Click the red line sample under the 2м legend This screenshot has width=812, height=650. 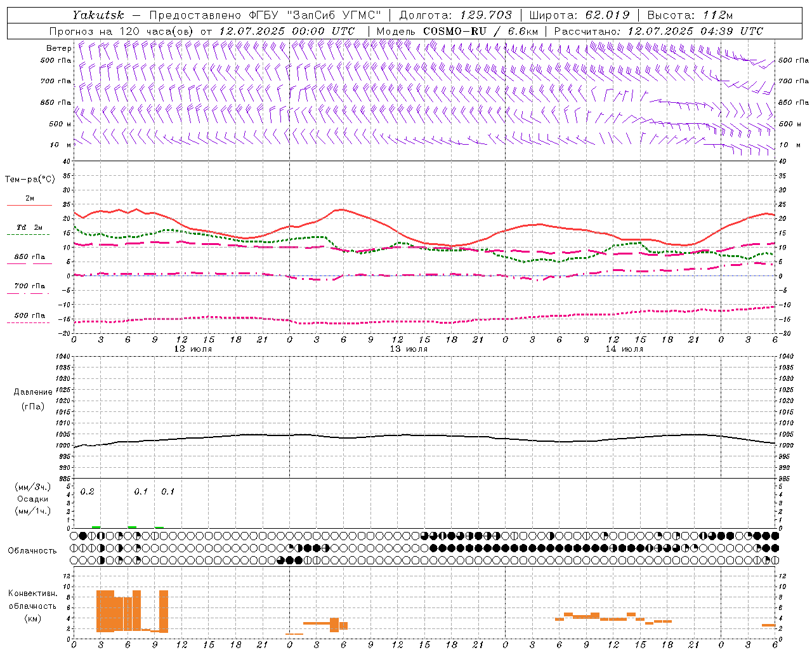coord(29,206)
